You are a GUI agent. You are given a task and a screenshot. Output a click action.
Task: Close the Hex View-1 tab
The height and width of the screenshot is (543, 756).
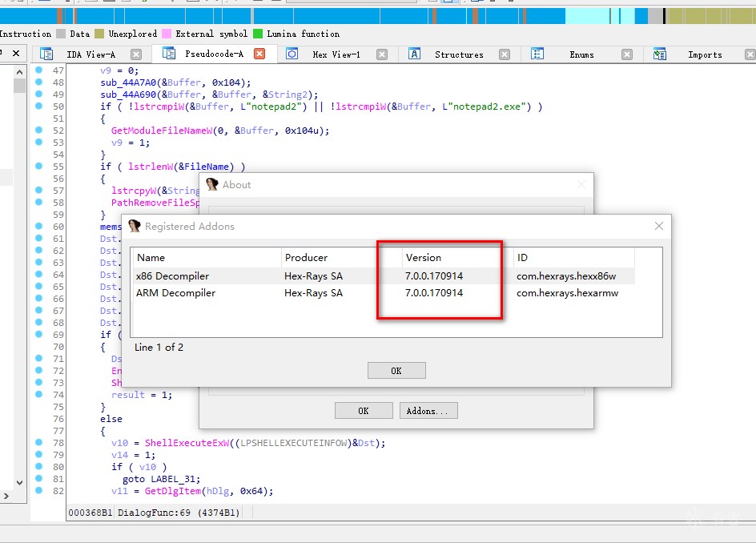[x=382, y=54]
